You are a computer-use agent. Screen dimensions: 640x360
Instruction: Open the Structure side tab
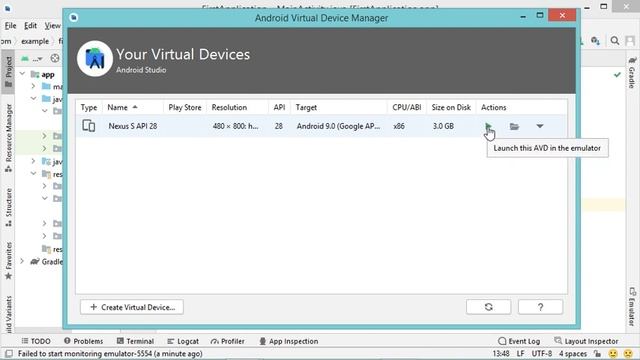8,207
